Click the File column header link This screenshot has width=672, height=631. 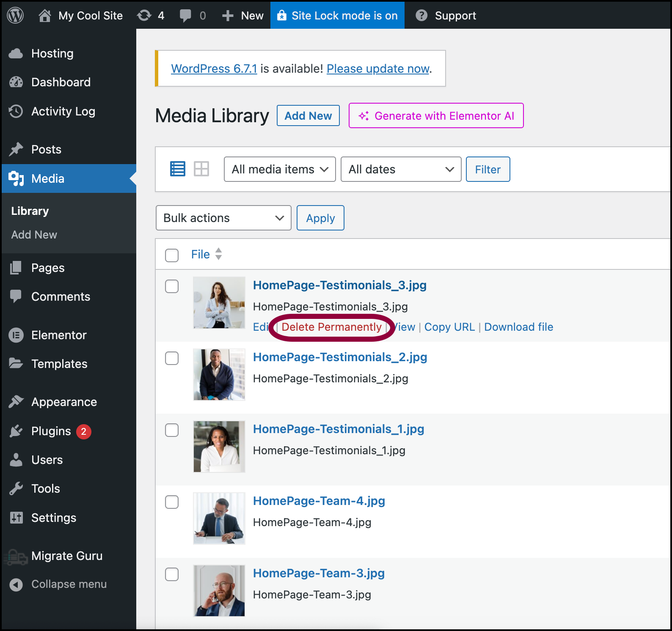201,254
